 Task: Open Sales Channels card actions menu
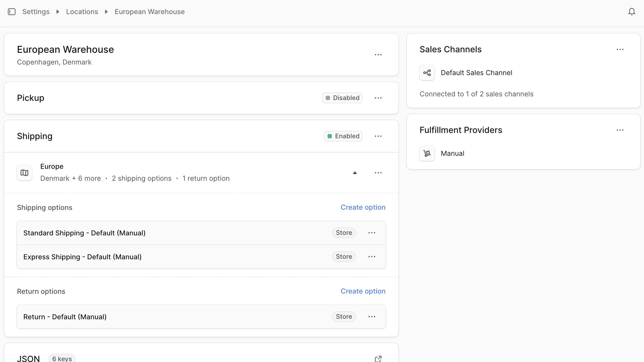pyautogui.click(x=620, y=49)
